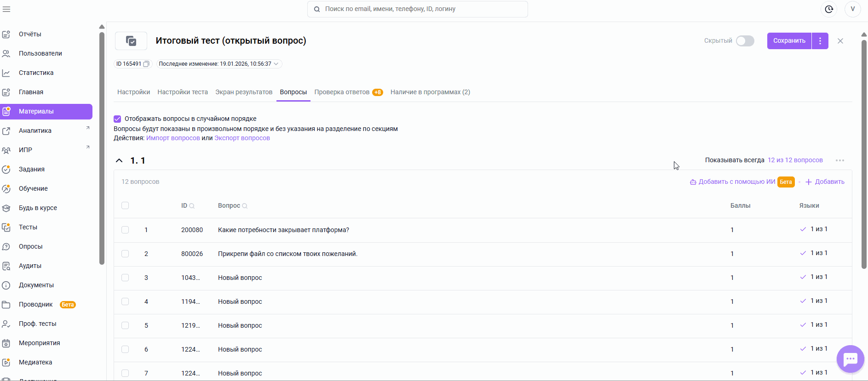This screenshot has width=868, height=381.
Task: Click the ИПР people icon
Action: [x=6, y=150]
